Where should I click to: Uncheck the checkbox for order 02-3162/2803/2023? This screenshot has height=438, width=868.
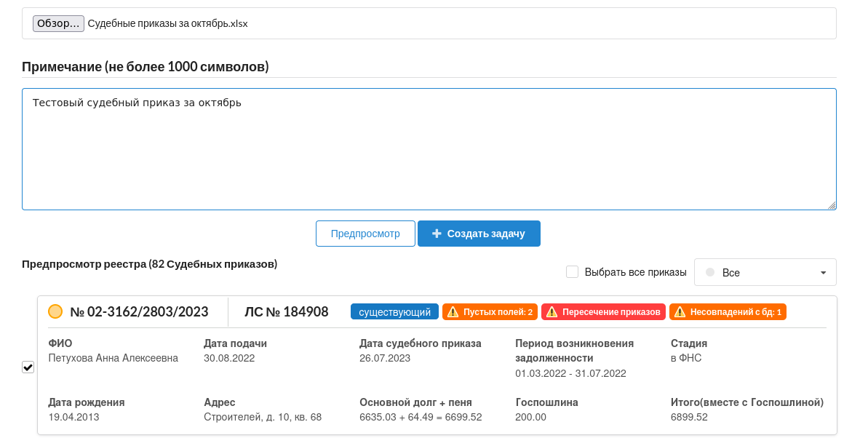coord(28,367)
